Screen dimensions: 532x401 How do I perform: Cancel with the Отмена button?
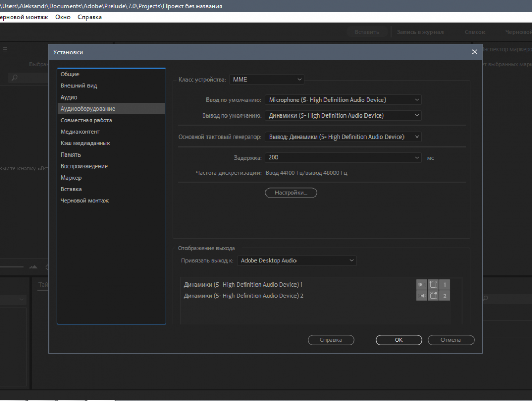tap(451, 340)
